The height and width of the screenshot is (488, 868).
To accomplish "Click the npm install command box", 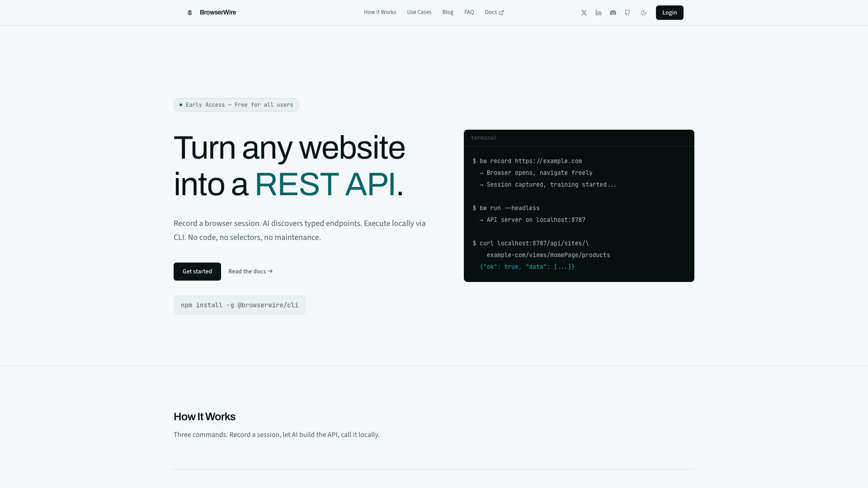I will [x=240, y=305].
